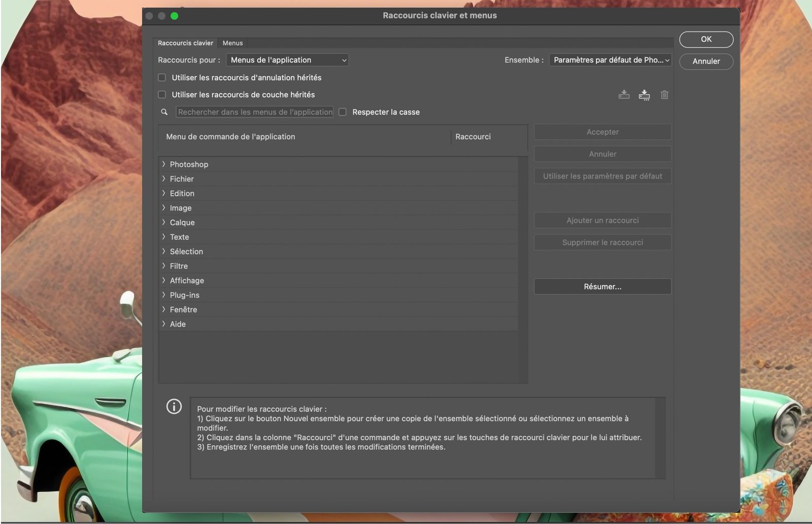Create a new shortcut set with the icon
The image size is (812, 524).
click(645, 95)
